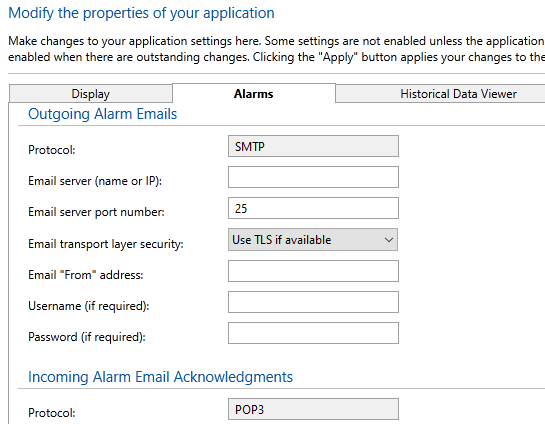Open the Use TLS if available dropdown
This screenshot has width=545, height=424.
(313, 240)
